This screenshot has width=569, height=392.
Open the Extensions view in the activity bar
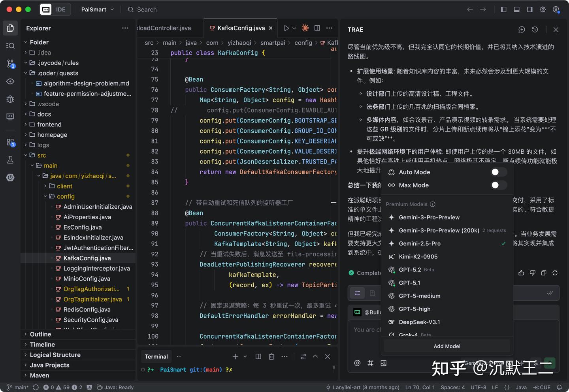(10, 142)
